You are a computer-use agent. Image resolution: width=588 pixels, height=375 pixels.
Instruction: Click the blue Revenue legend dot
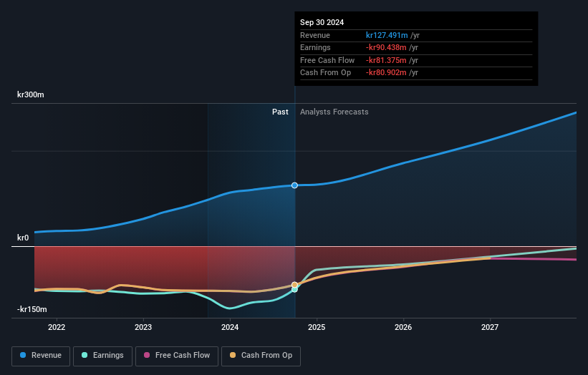tap(23, 355)
